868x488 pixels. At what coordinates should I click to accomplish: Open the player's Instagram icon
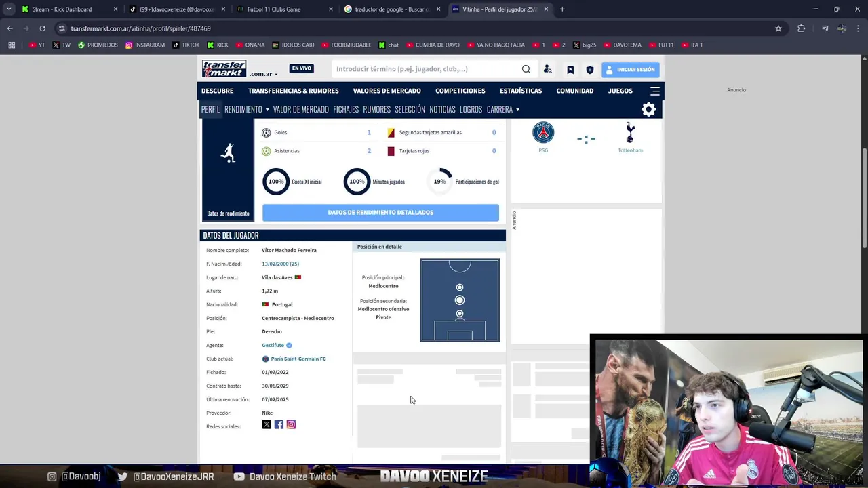click(291, 424)
